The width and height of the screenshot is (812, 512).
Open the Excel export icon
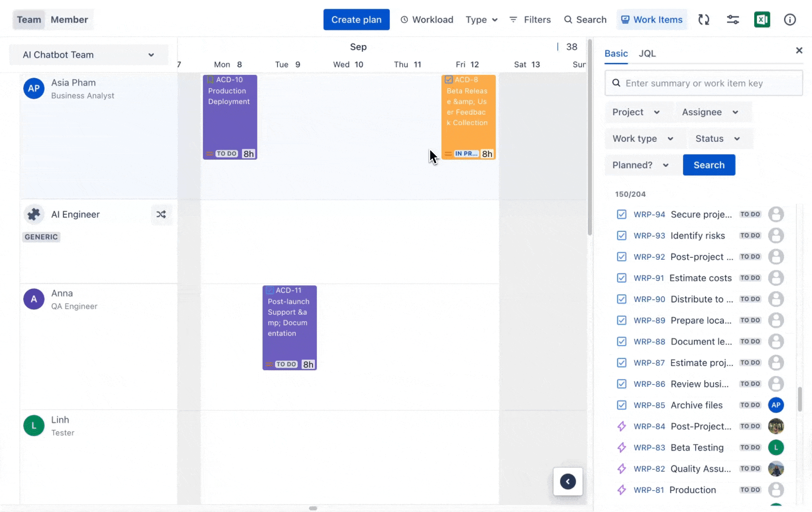(762, 19)
